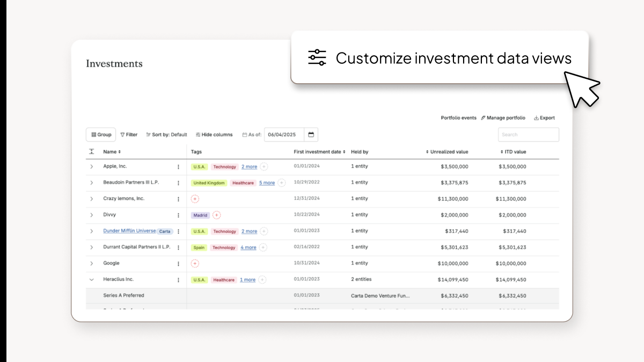Toggle sorting on First investment date
Viewport: 644px width, 362px height.
[345, 152]
